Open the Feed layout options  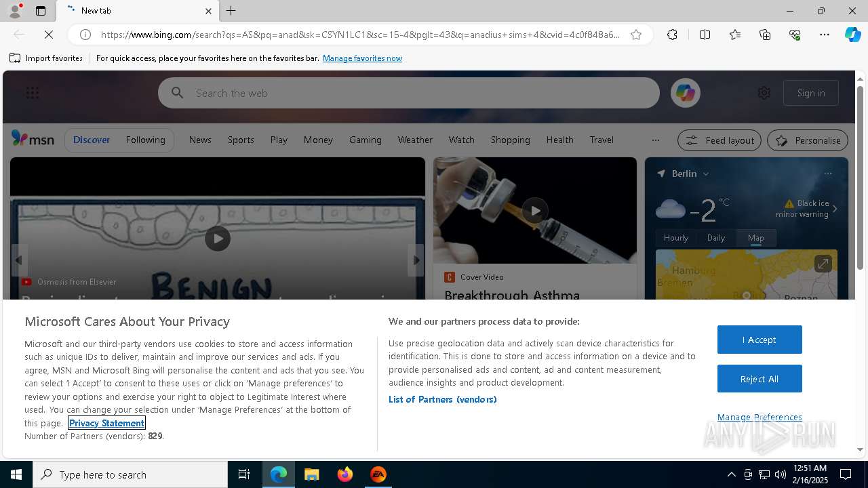[x=719, y=140]
